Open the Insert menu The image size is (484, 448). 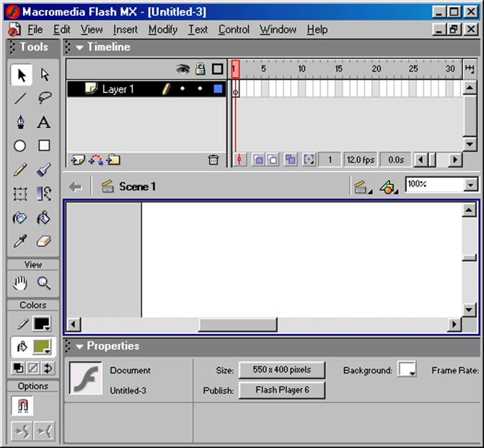point(125,30)
